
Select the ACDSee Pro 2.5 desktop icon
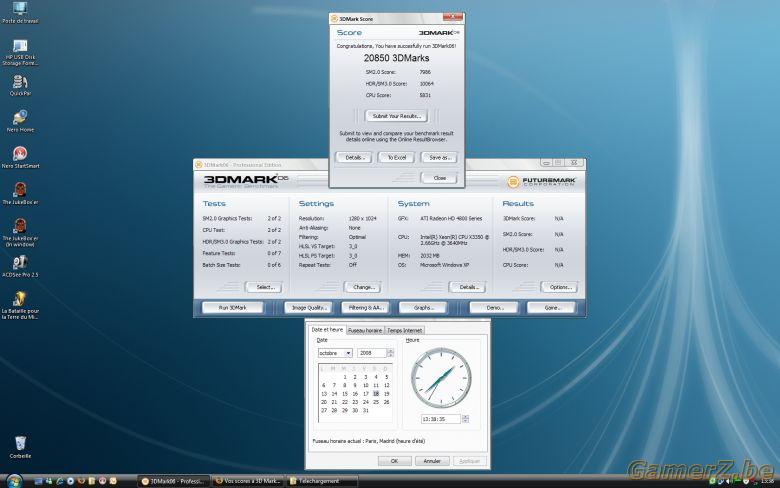pos(20,267)
